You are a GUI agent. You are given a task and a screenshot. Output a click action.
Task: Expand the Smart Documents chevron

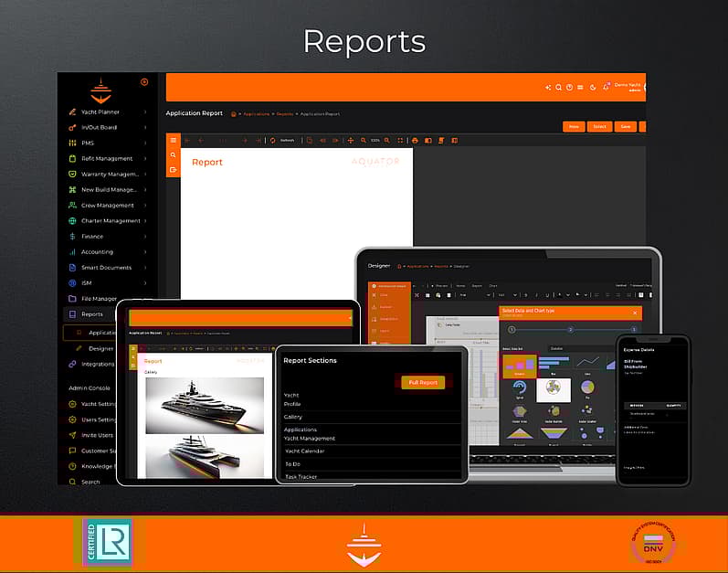pyautogui.click(x=145, y=268)
